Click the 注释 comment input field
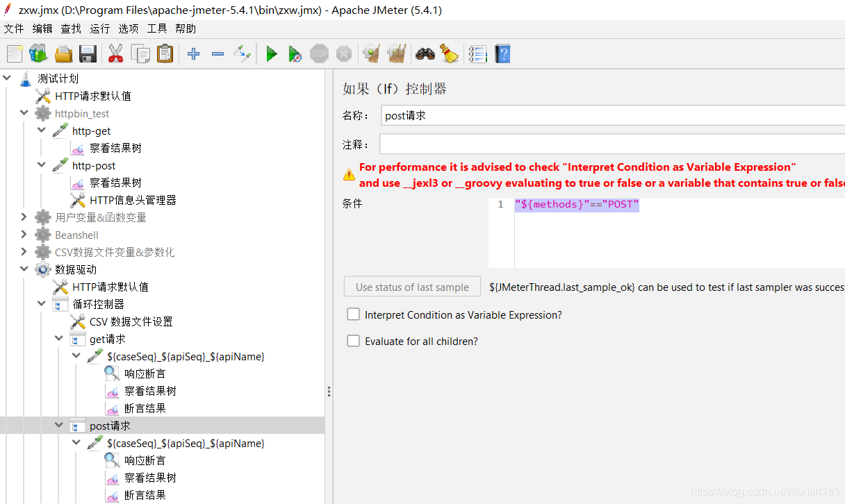This screenshot has height=504, width=845. pos(612,144)
